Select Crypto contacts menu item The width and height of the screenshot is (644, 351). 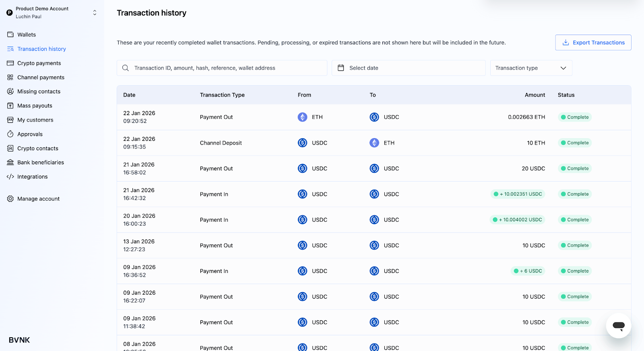[37, 149]
